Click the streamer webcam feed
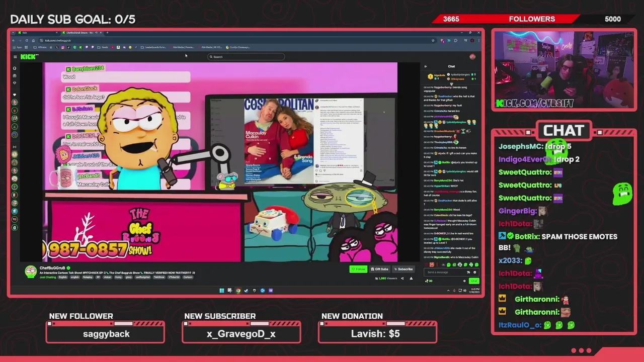This screenshot has height=362, width=644. point(563,69)
